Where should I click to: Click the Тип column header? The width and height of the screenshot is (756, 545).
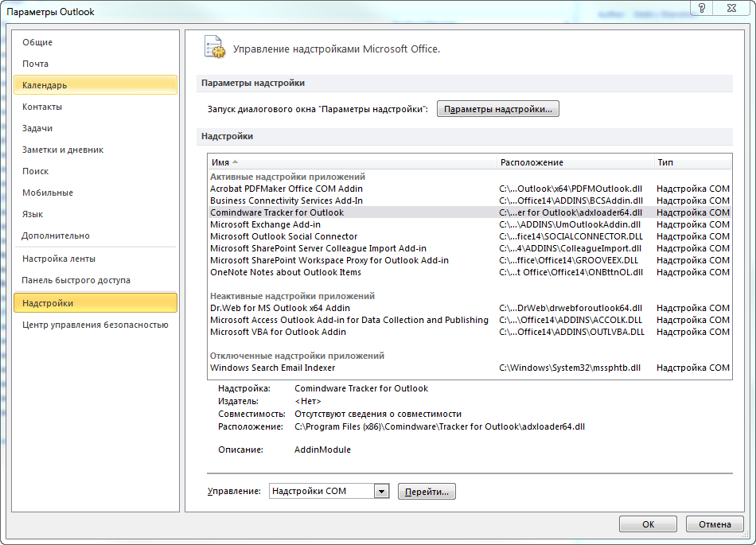tap(692, 162)
